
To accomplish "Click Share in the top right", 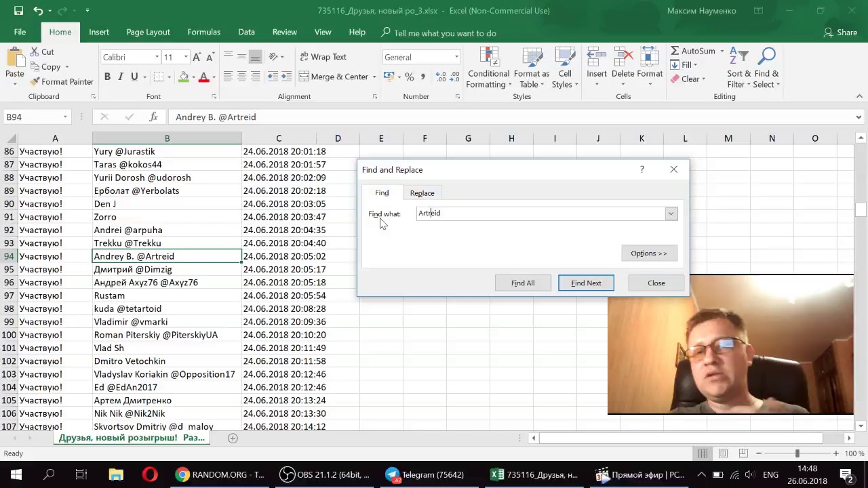I will [840, 33].
